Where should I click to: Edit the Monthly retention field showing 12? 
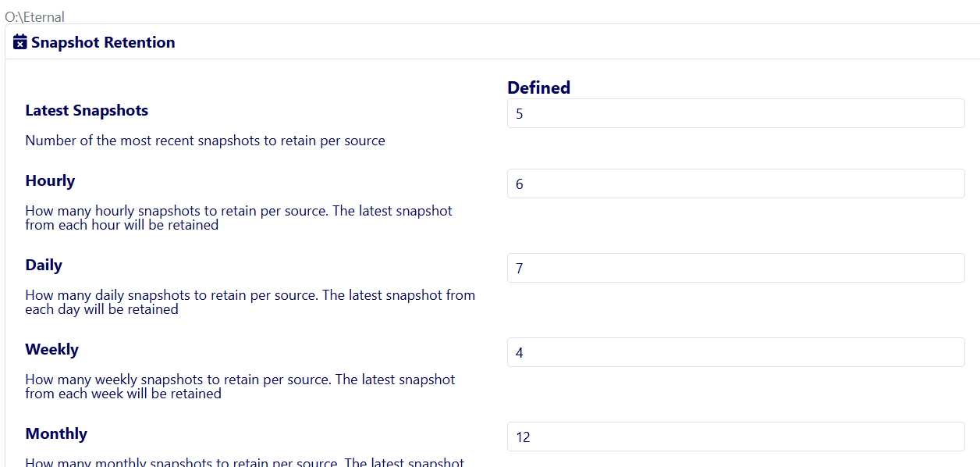coord(735,437)
